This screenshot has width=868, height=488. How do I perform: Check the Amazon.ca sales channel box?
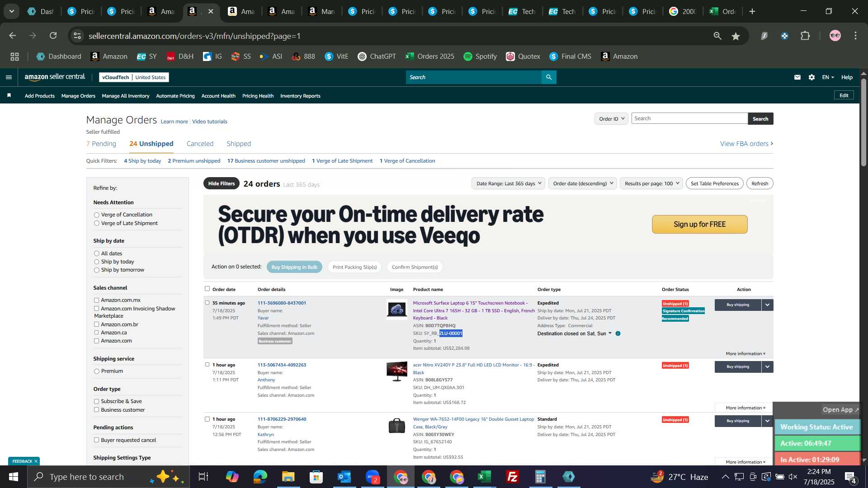(x=96, y=333)
